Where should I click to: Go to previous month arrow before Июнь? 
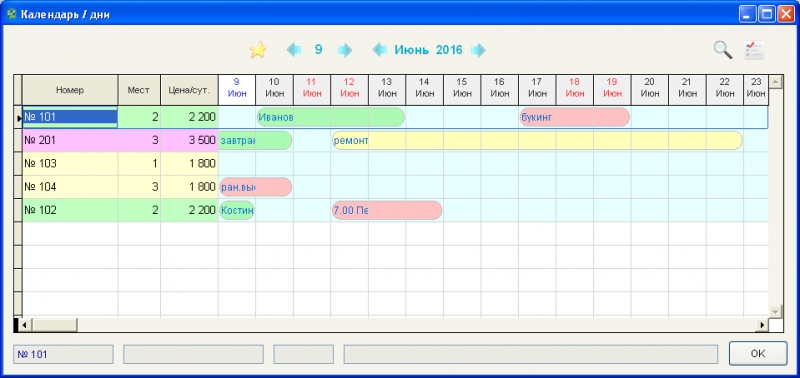(x=380, y=50)
